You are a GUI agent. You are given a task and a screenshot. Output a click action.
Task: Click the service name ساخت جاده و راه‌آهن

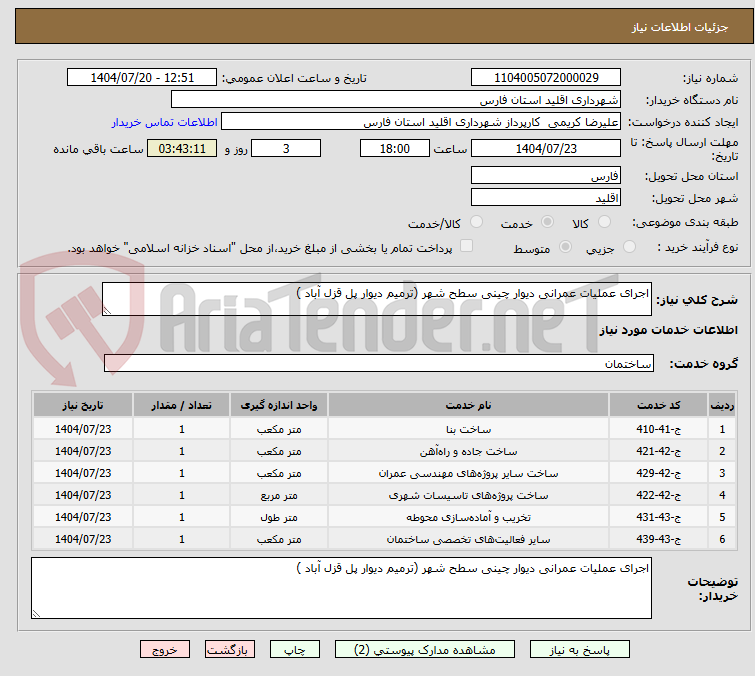[x=469, y=451]
